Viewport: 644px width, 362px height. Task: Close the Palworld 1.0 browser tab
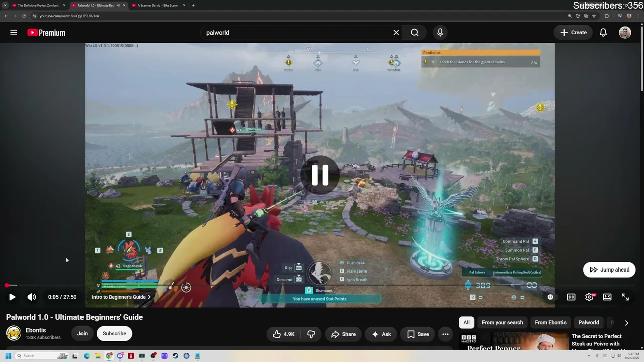pyautogui.click(x=124, y=5)
